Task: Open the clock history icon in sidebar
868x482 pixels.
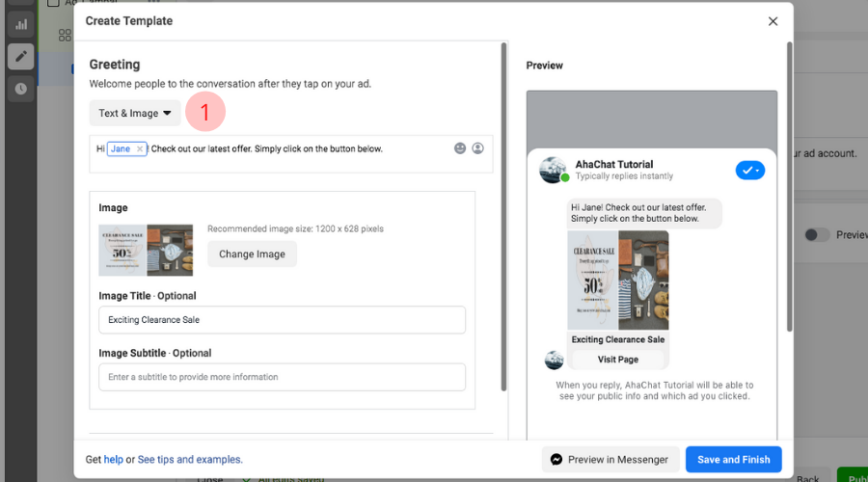Action: tap(21, 89)
